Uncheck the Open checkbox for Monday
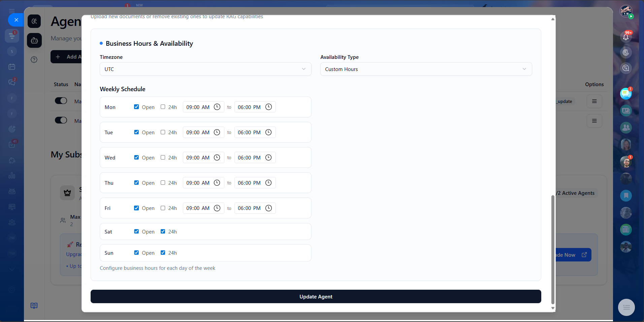This screenshot has width=644, height=322. 136,107
